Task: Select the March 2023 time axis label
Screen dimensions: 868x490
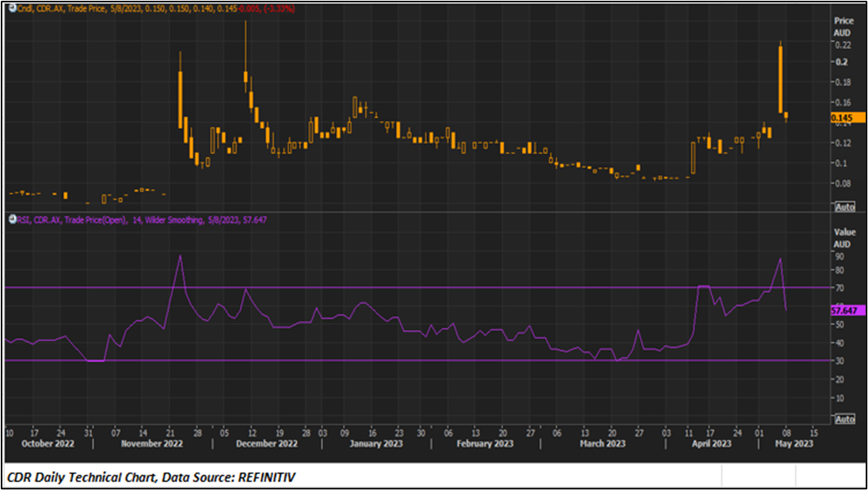Action: point(603,444)
